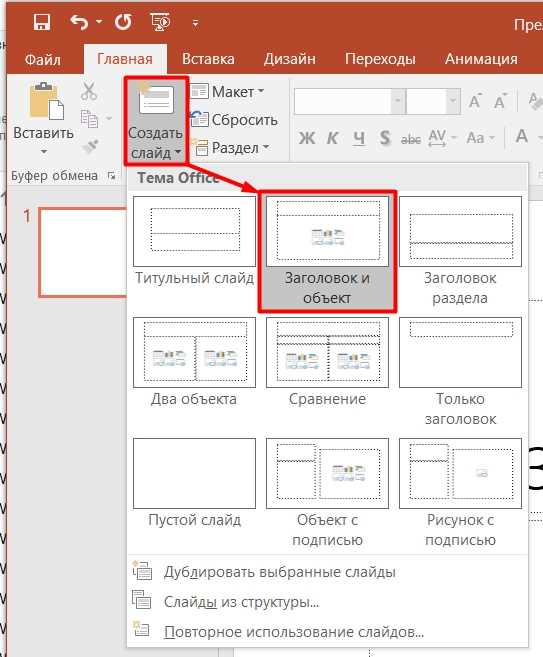Choose the Рисунок с подписью layout
Screen dimensions: 543x657
(460, 493)
